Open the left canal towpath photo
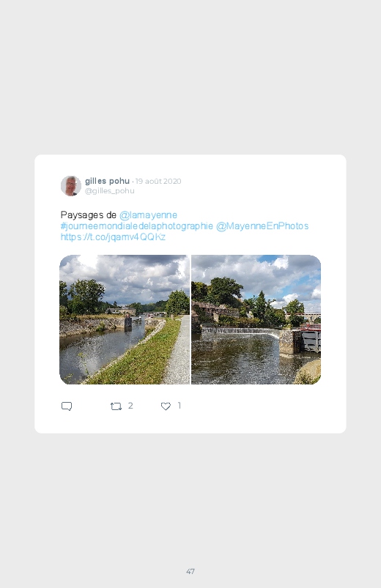 (125, 319)
